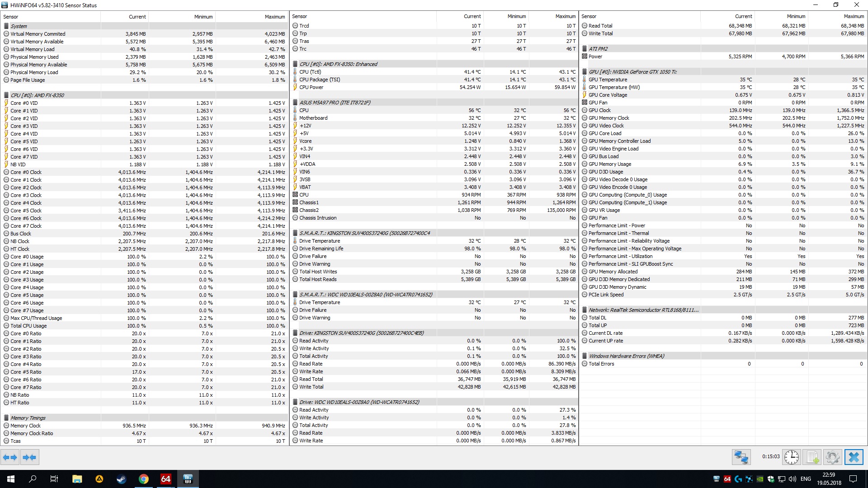Screen dimensions: 868x488
Task: Click the leftmost Maximum column header
Action: pyautogui.click(x=274, y=17)
